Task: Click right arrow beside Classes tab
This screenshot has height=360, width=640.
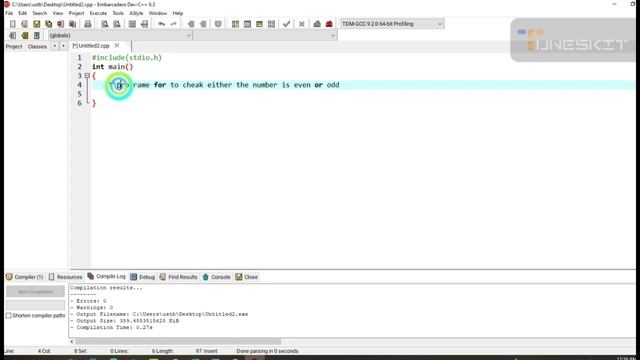Action: (63, 46)
